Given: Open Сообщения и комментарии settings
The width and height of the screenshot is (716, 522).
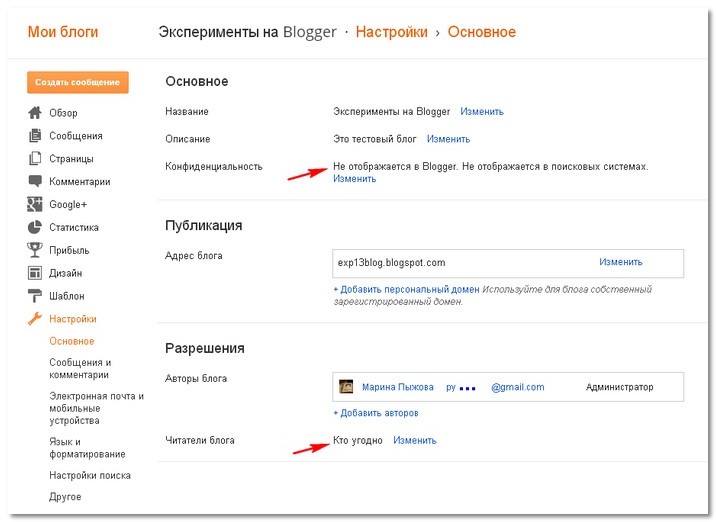Looking at the screenshot, I should [80, 369].
